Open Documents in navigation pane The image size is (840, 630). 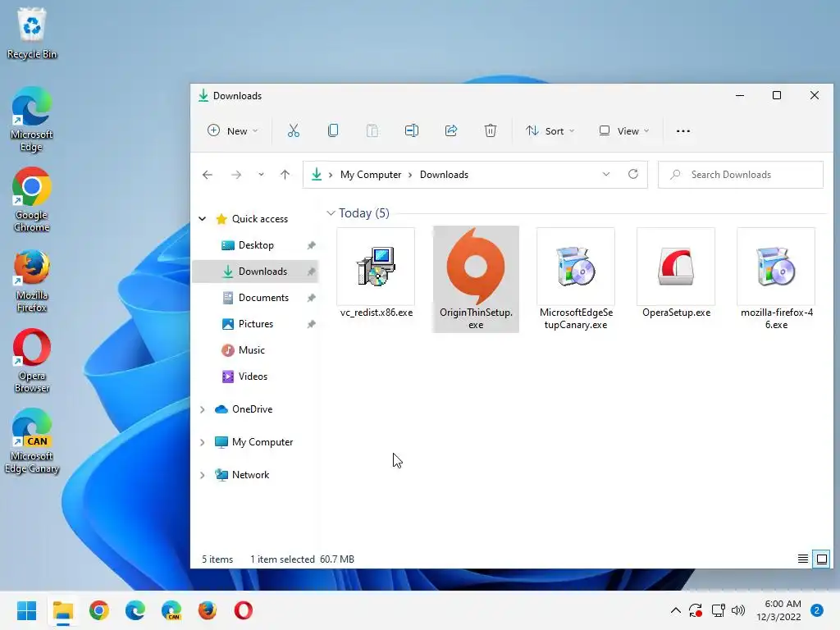coord(256,297)
